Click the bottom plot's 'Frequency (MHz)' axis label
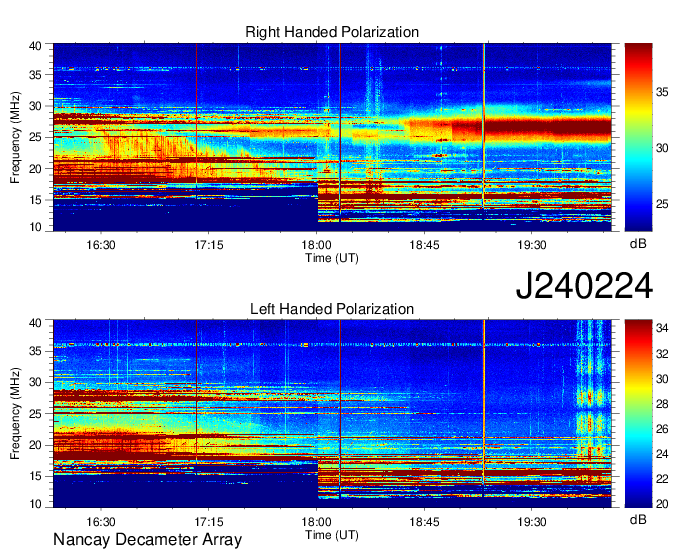Viewport: 680px width, 552px height. [x=15, y=414]
